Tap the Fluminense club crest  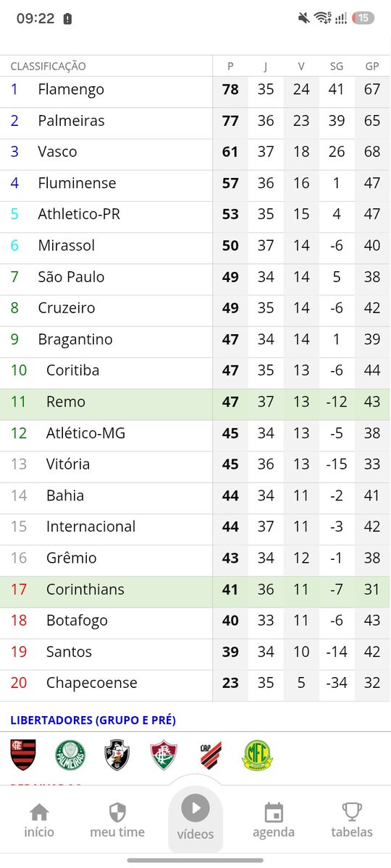(x=164, y=754)
